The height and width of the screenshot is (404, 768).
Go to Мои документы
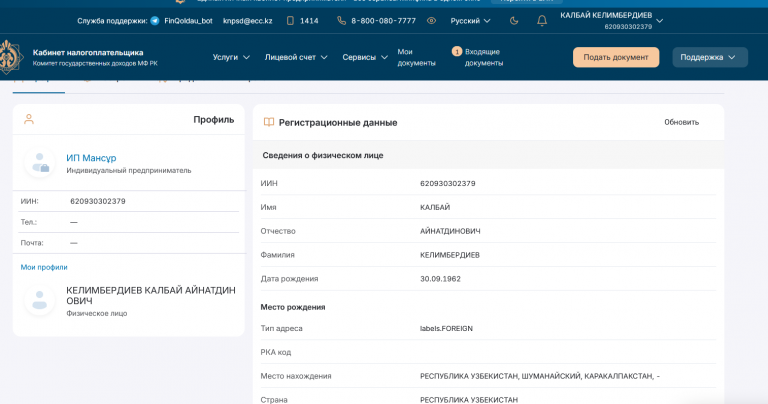416,57
